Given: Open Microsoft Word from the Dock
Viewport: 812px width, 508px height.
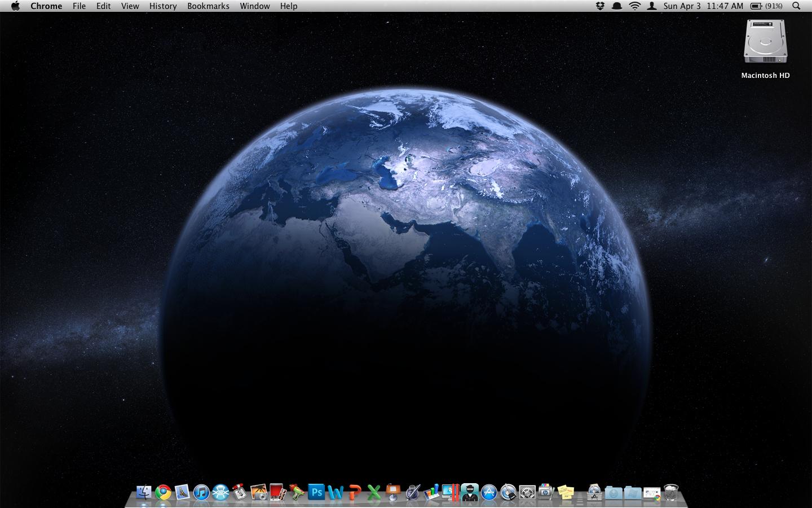Looking at the screenshot, I should pyautogui.click(x=336, y=492).
